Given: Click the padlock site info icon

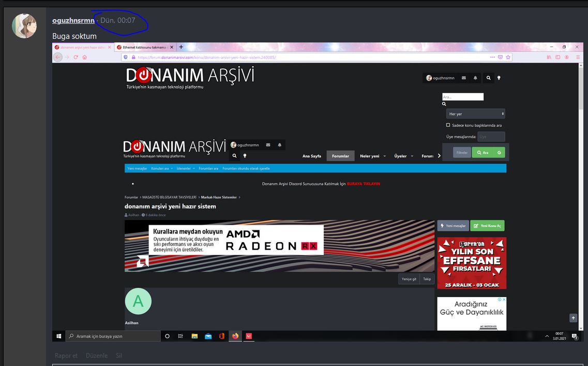Looking at the screenshot, I should 133,57.
